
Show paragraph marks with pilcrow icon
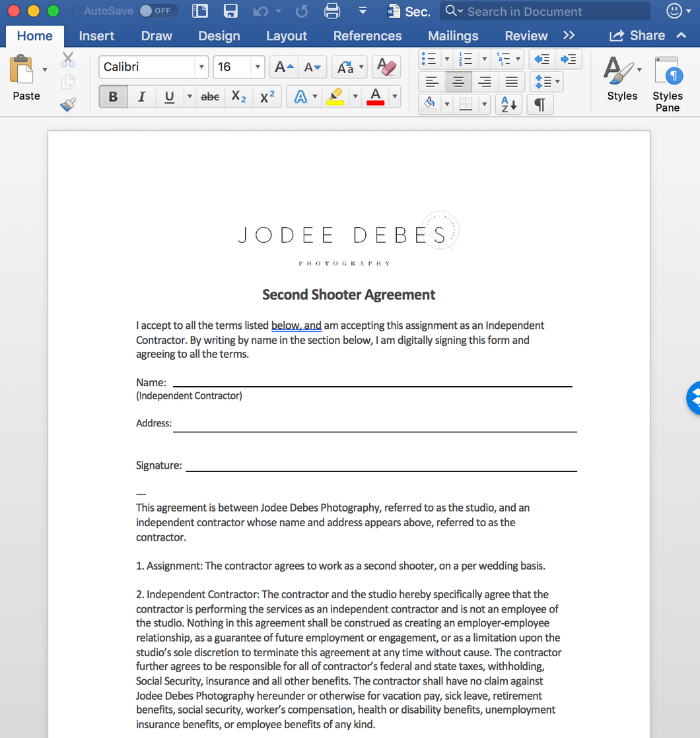(x=540, y=104)
